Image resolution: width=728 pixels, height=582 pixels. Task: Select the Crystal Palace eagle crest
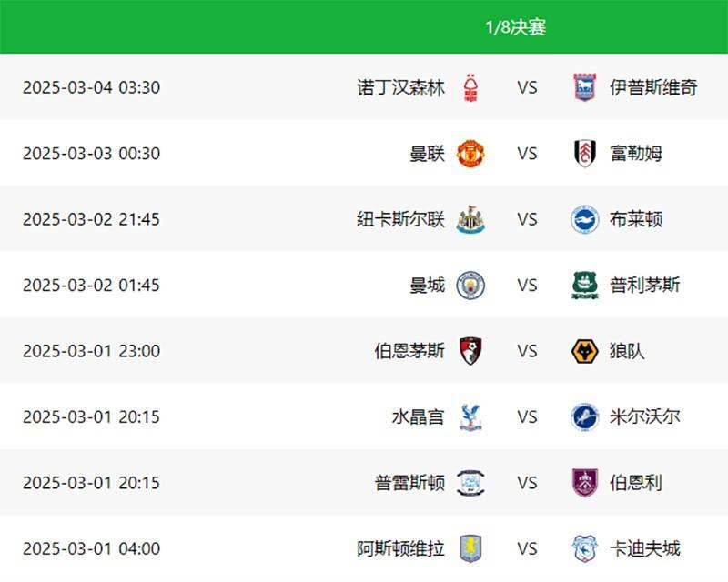coord(470,416)
